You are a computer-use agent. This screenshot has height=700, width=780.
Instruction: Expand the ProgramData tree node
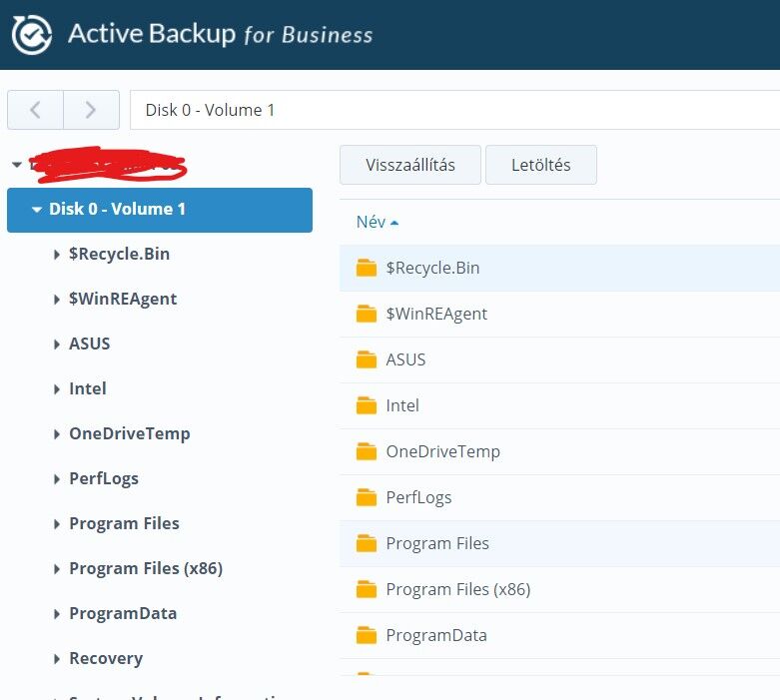[x=56, y=614]
